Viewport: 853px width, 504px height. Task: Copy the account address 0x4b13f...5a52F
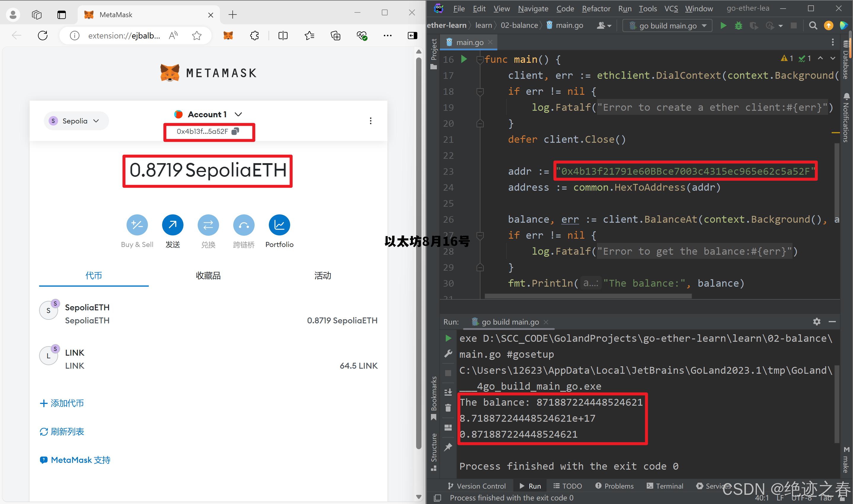[x=235, y=131]
